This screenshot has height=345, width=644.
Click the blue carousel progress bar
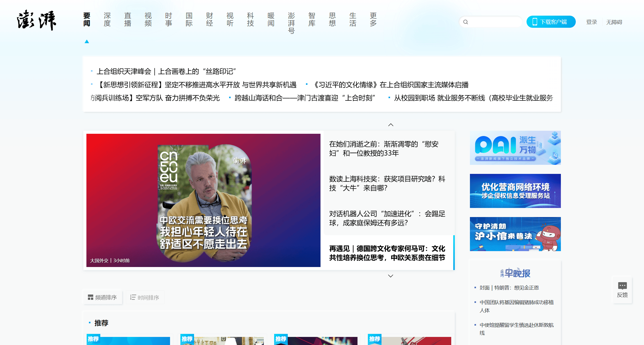coord(454,252)
